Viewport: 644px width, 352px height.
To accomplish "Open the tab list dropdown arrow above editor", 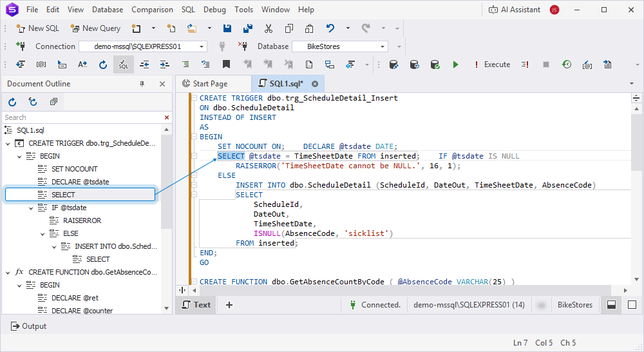I will (x=632, y=84).
